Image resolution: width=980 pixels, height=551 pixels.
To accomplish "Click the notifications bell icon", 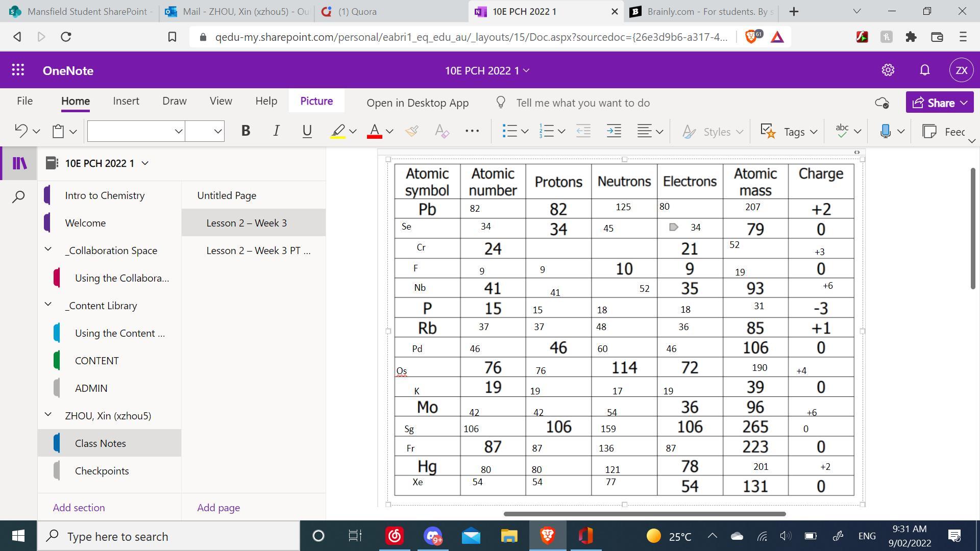I will point(924,70).
